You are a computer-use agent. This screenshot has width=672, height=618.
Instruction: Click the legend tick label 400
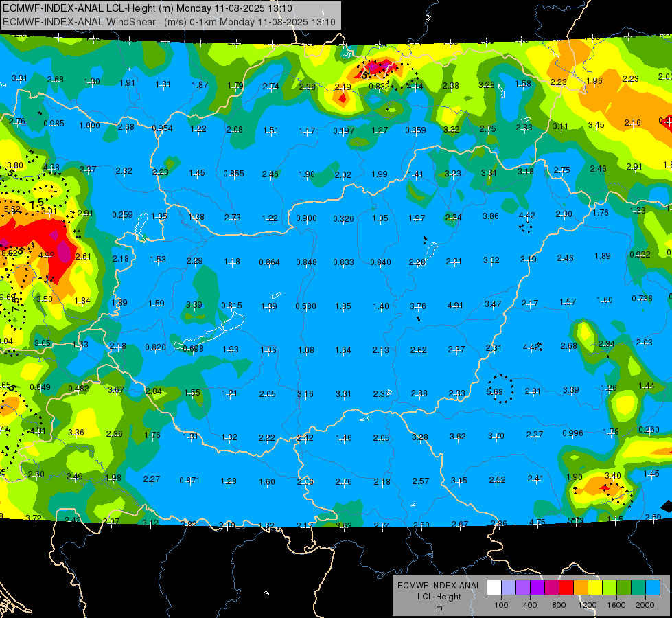(530, 605)
